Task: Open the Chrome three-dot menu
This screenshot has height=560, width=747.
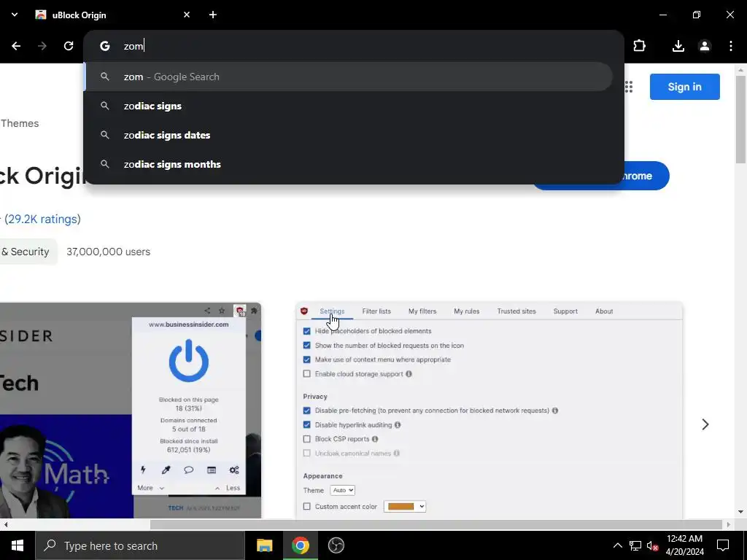Action: click(x=731, y=46)
